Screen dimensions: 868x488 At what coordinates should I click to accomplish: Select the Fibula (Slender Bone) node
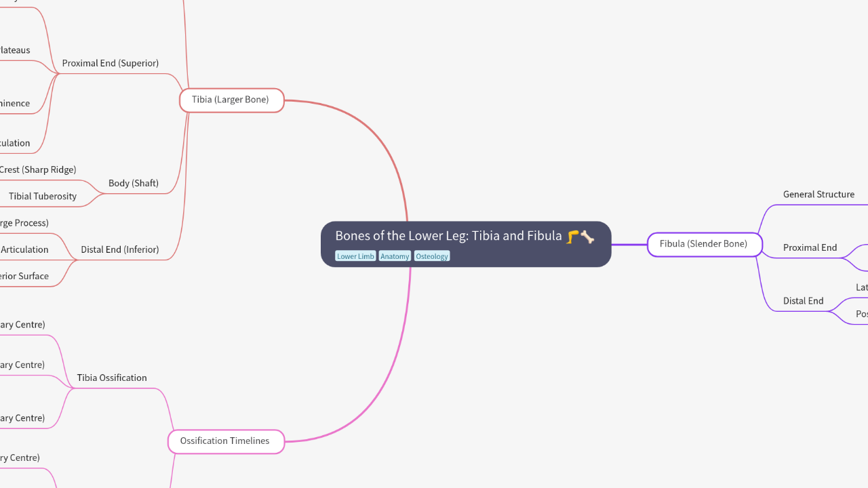point(703,244)
